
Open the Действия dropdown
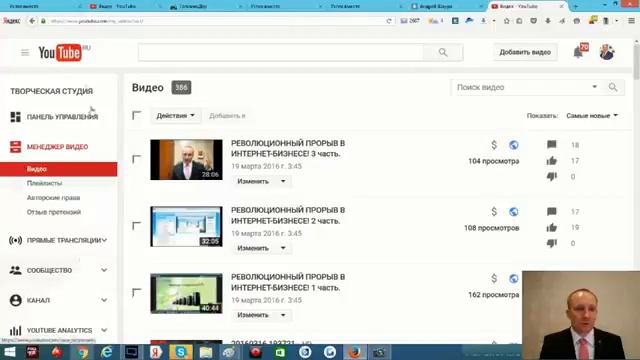(176, 116)
